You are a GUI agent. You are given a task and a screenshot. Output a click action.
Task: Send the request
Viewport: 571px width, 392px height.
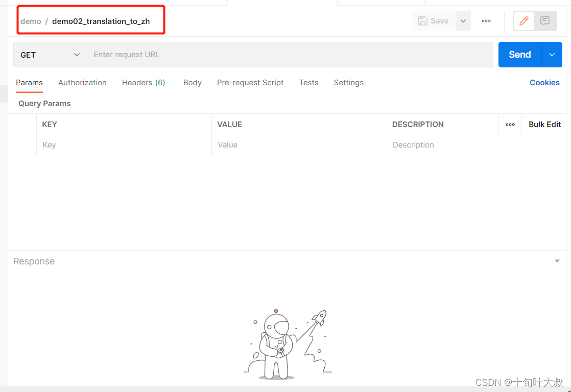(x=519, y=55)
